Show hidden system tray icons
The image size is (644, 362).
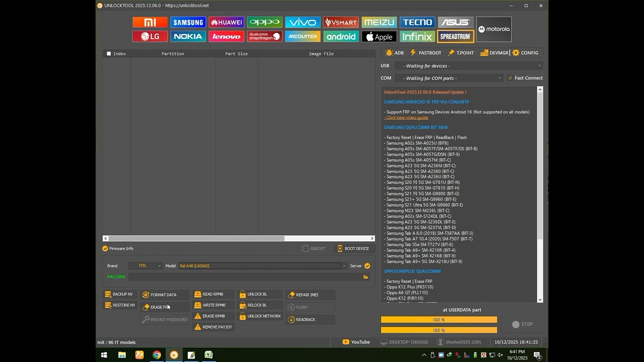pos(424,355)
